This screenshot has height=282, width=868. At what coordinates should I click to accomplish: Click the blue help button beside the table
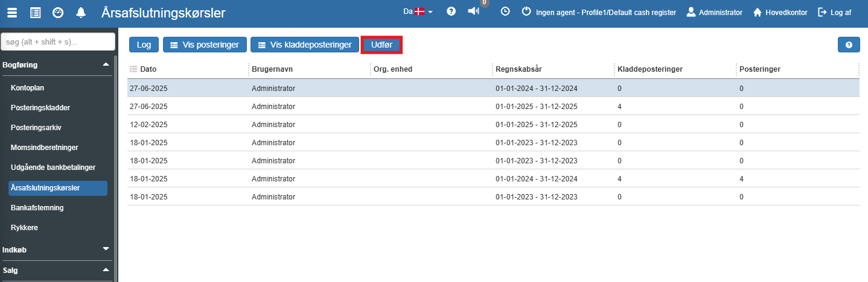[x=849, y=45]
